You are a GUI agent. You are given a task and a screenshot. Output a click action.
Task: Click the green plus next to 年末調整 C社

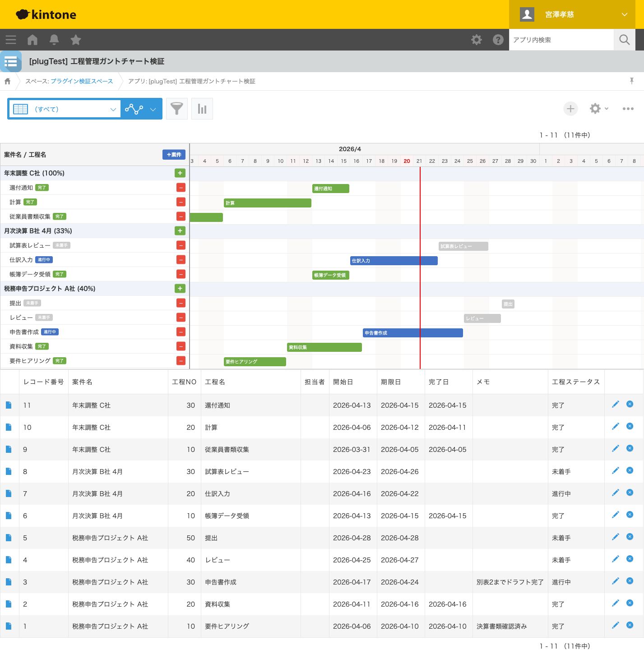coord(180,173)
